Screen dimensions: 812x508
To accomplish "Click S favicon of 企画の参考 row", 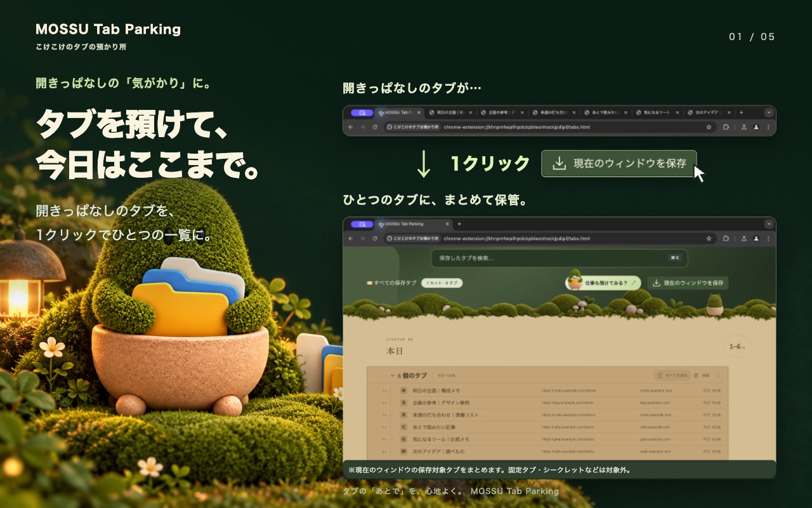I will click(x=403, y=403).
